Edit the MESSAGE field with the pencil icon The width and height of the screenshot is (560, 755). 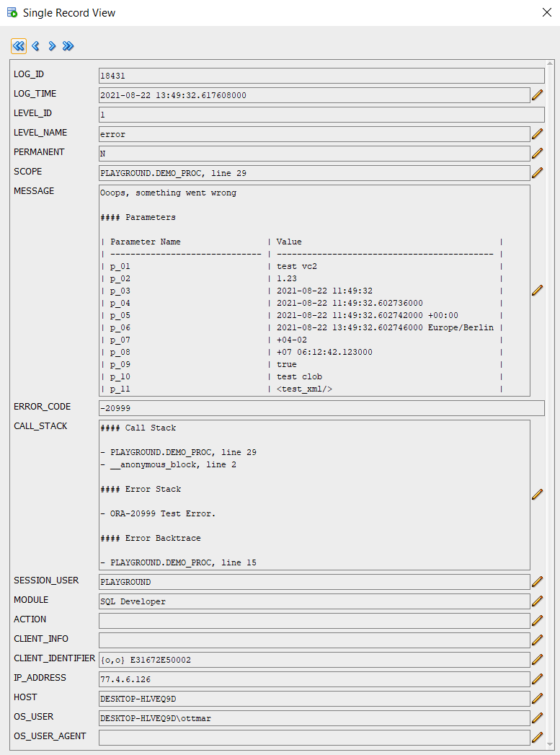point(538,291)
